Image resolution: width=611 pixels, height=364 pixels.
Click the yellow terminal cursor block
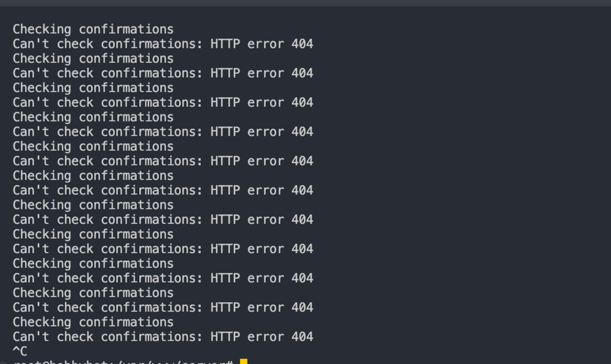click(243, 362)
